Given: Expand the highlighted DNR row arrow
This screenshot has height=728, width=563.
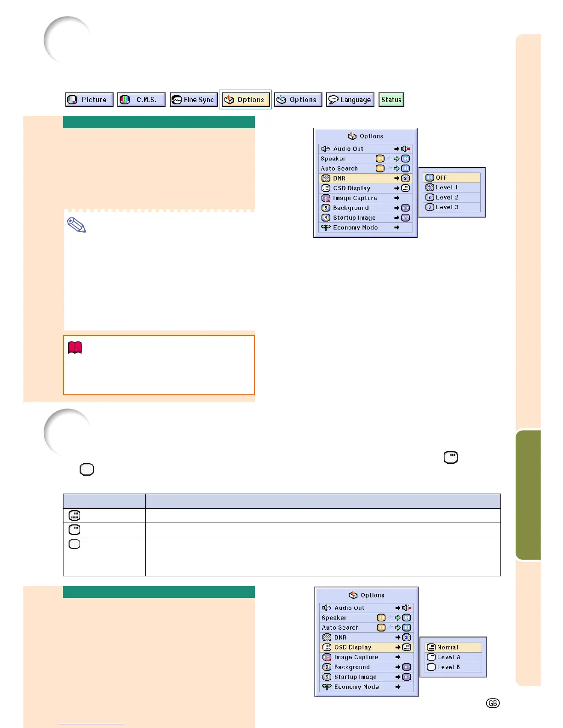Looking at the screenshot, I should (396, 178).
